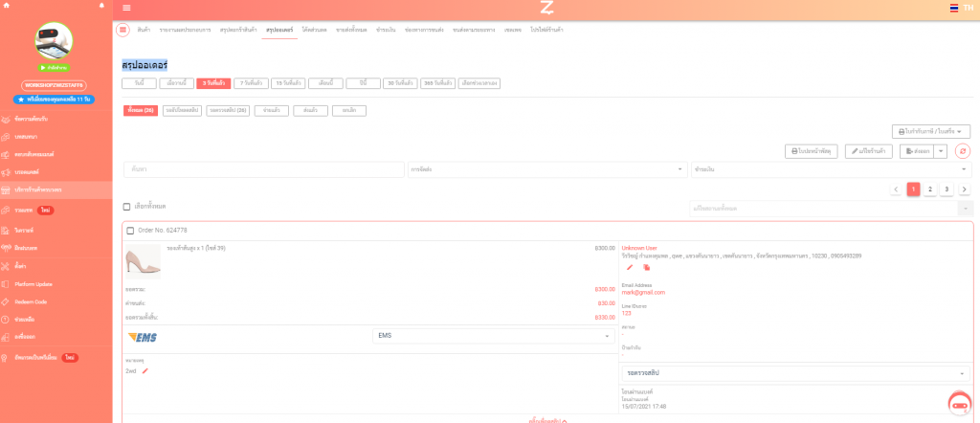Open notifications bell icon
980x423 pixels.
101,5
